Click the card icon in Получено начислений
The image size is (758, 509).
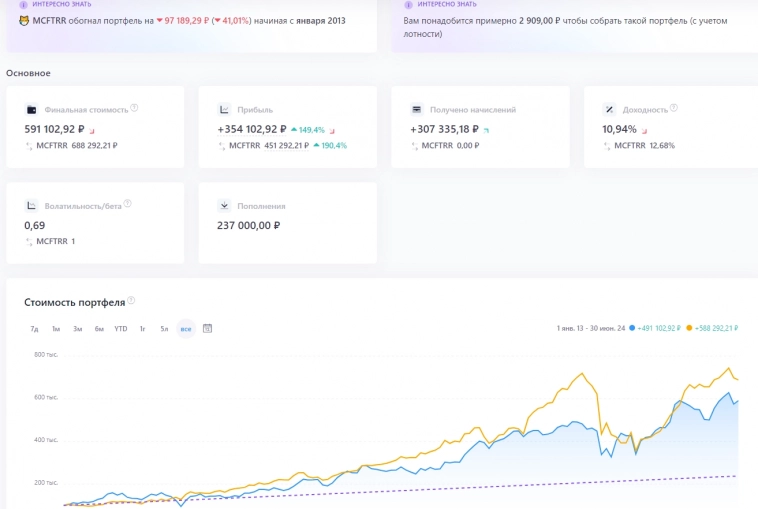[417, 110]
